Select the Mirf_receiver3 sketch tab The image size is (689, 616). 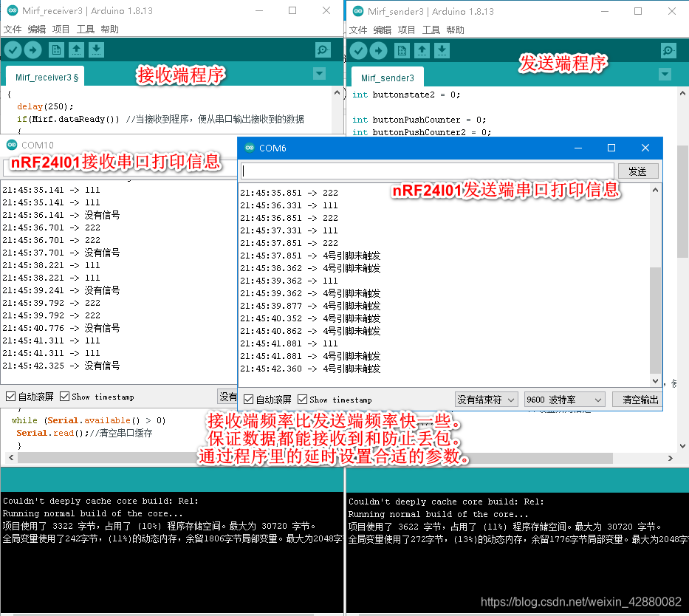45,76
